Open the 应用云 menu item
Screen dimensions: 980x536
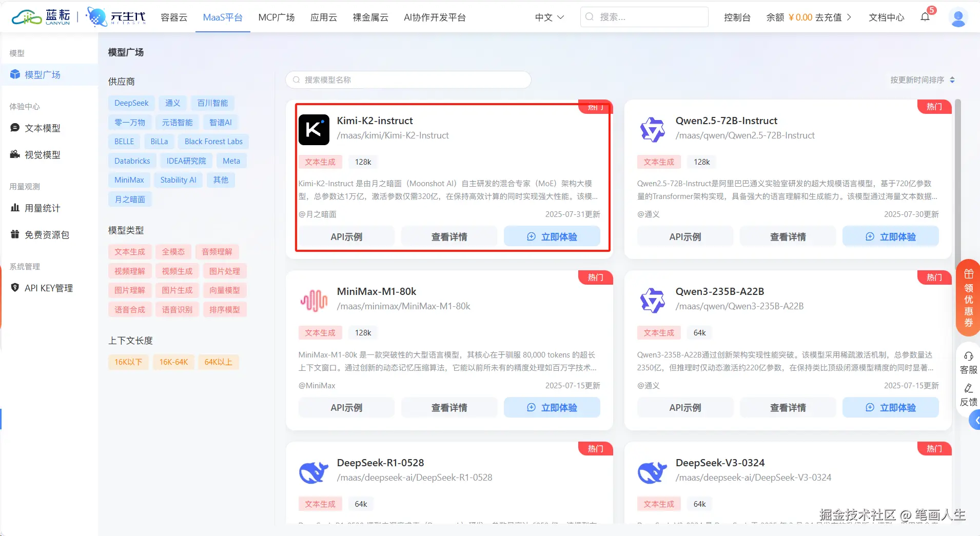click(x=323, y=17)
